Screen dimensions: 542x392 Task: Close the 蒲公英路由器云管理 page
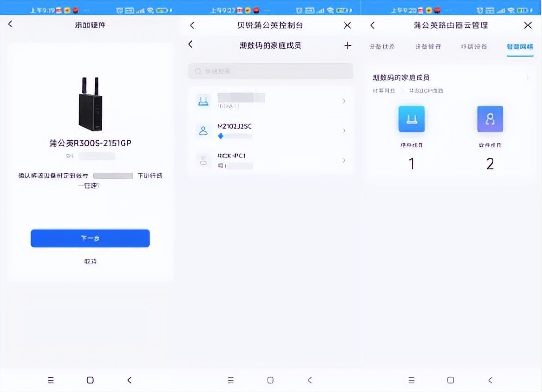click(528, 25)
